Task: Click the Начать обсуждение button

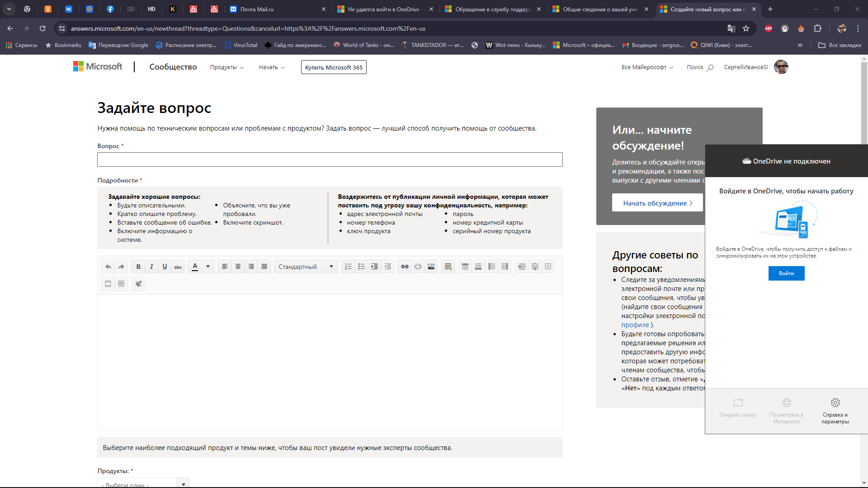Action: [x=657, y=203]
